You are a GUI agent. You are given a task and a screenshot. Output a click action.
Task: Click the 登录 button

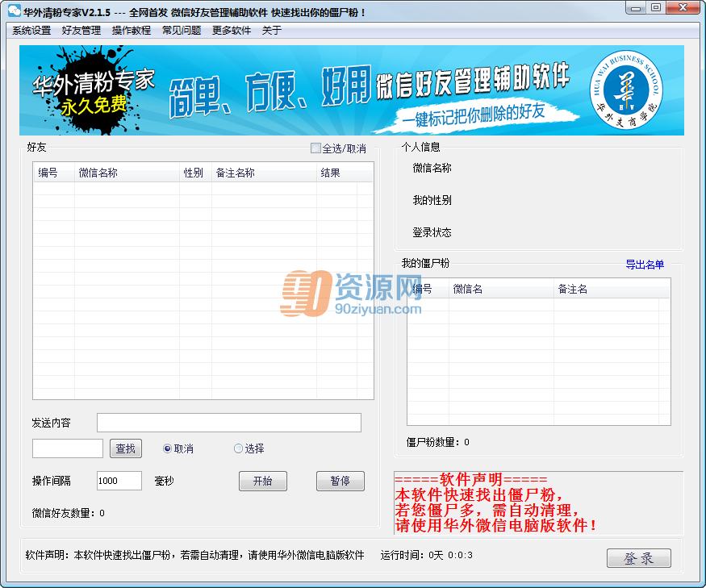pyautogui.click(x=639, y=558)
